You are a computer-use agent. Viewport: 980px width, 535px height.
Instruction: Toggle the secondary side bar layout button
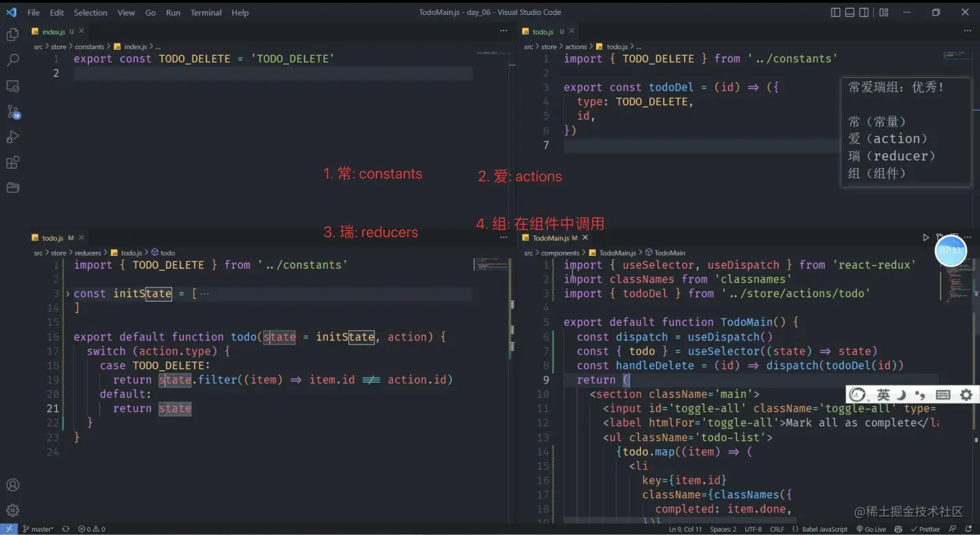(864, 12)
